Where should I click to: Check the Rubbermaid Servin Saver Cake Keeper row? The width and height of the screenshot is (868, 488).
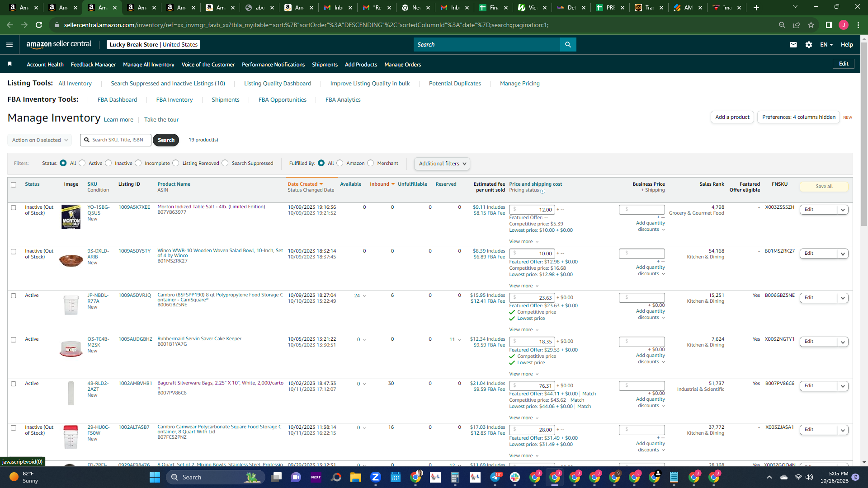click(14, 339)
